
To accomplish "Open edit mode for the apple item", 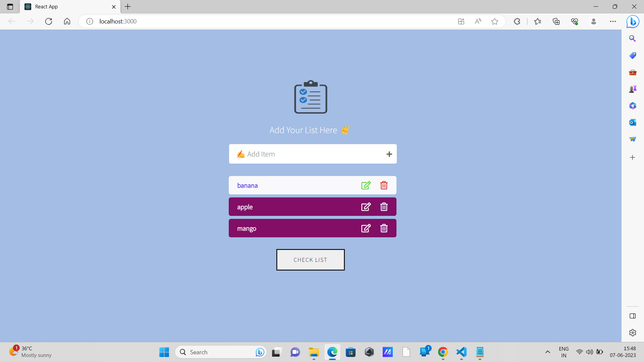I will point(366,206).
